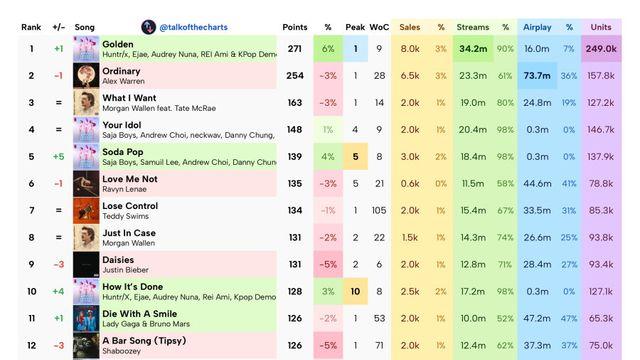The image size is (640, 360).
Task: Open the @talkofthecharts handle link
Action: pos(193,27)
